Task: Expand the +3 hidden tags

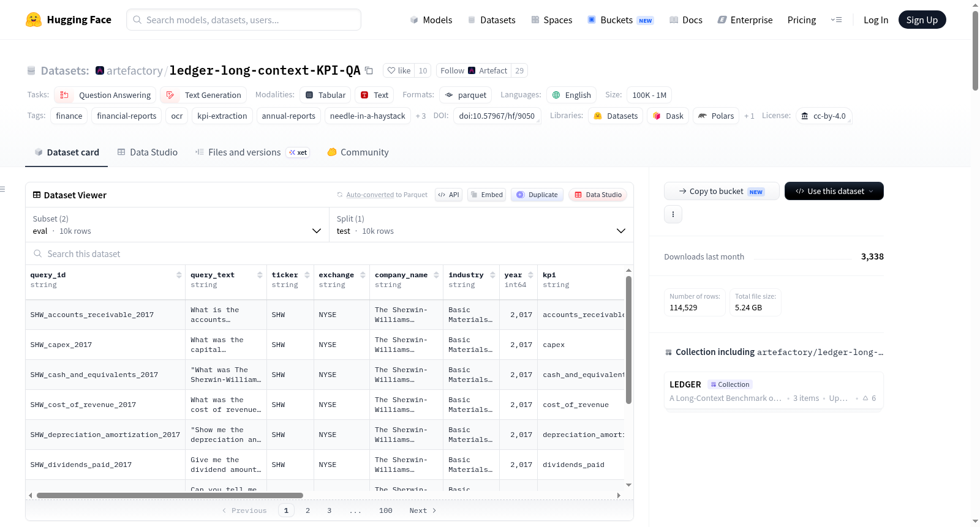Action: click(421, 116)
